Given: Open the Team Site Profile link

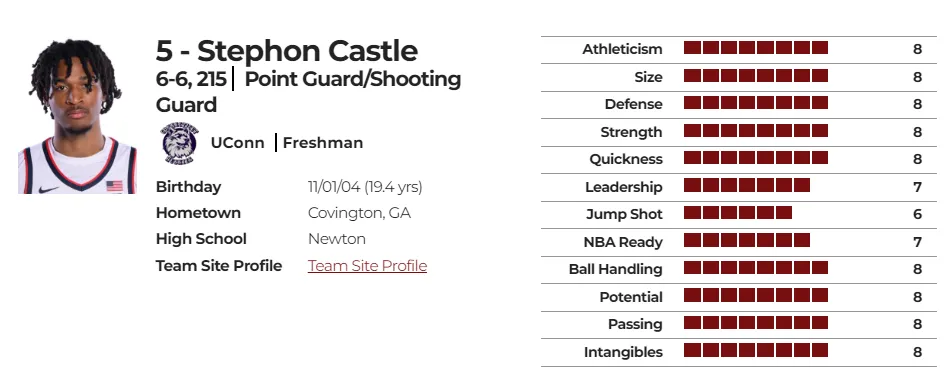Looking at the screenshot, I should (x=367, y=266).
